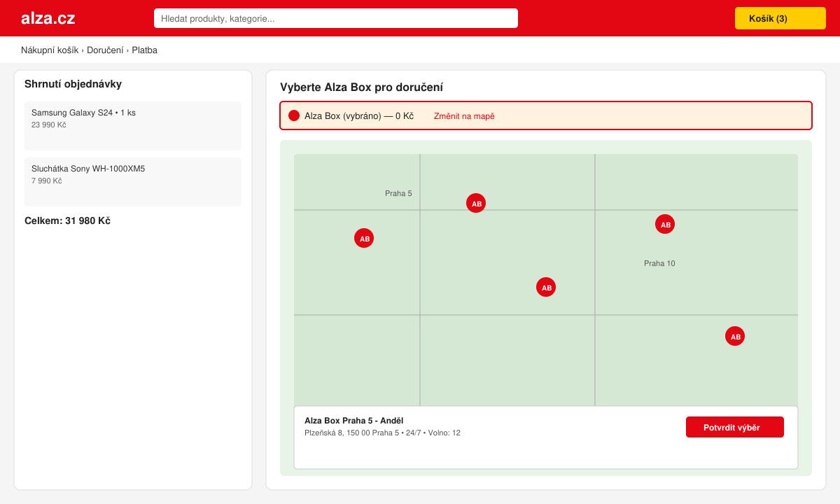The image size is (840, 504).
Task: Select the AB marker in the map center
Action: point(546,287)
